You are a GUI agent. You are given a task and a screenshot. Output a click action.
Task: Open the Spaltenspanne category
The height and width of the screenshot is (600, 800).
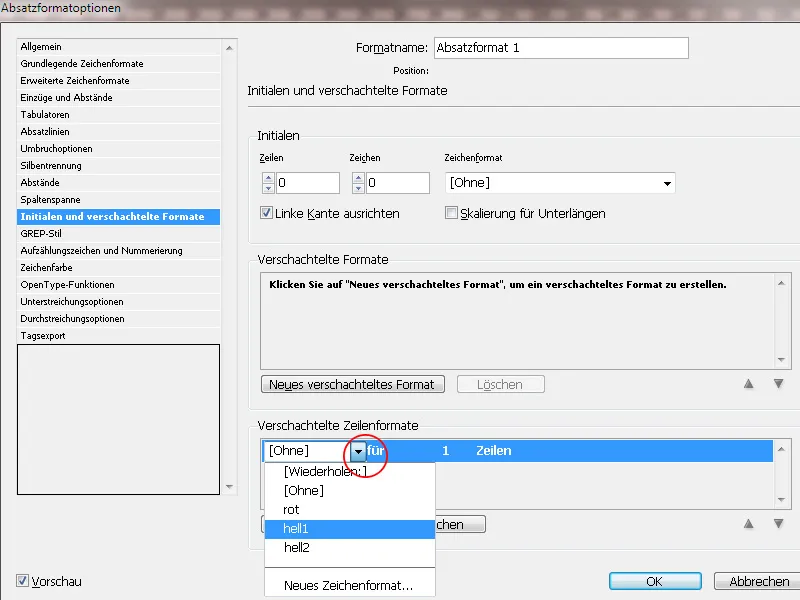click(118, 199)
